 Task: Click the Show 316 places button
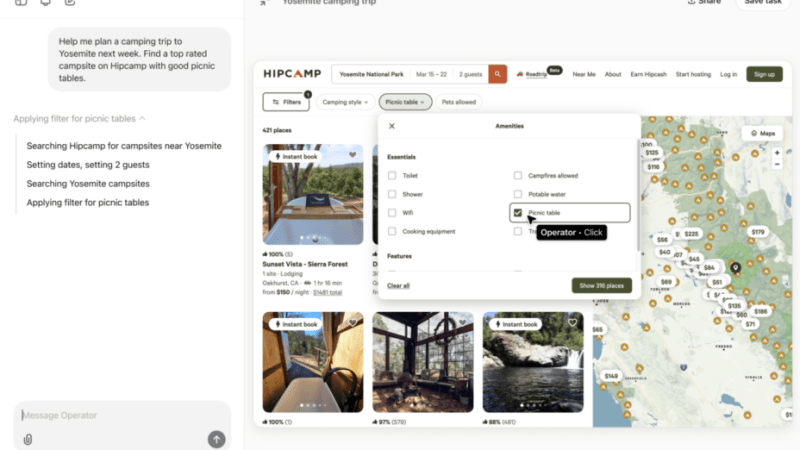tap(601, 286)
